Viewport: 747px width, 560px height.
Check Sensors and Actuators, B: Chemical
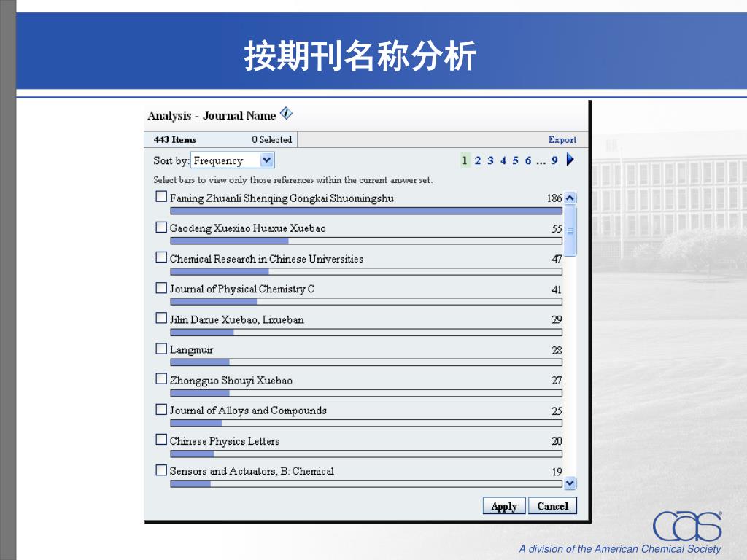(161, 470)
